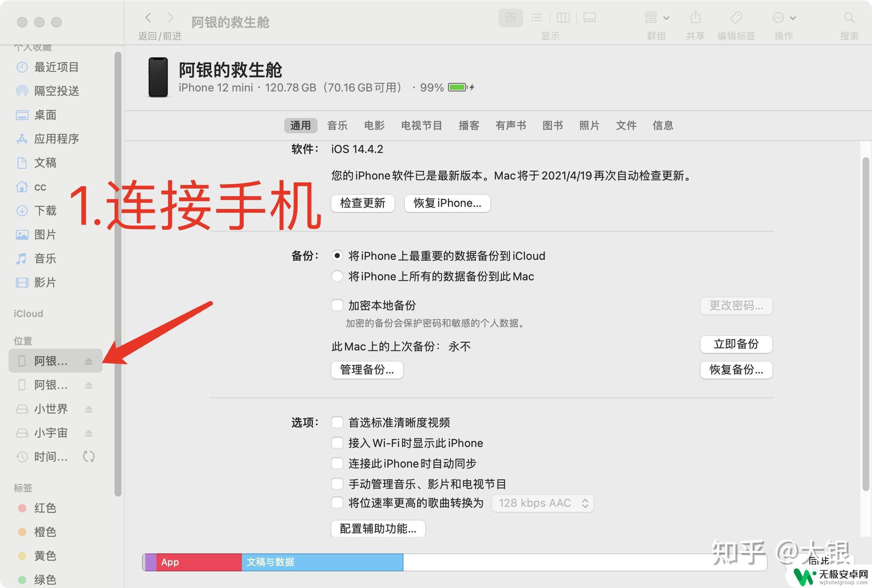Click the 时间机器 sidebar icon
Screen dimensions: 872x588
pyautogui.click(x=22, y=457)
